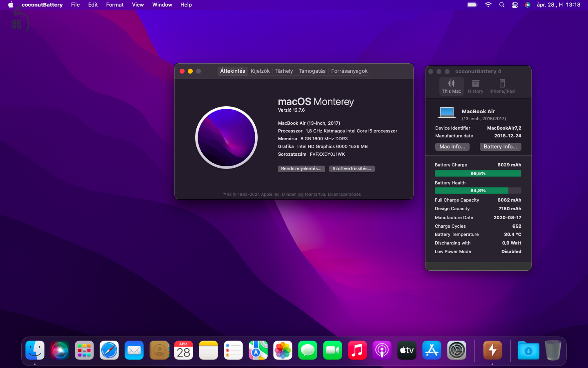The image size is (588, 368).
Task: Switch to Tárhely tab
Action: tap(284, 71)
